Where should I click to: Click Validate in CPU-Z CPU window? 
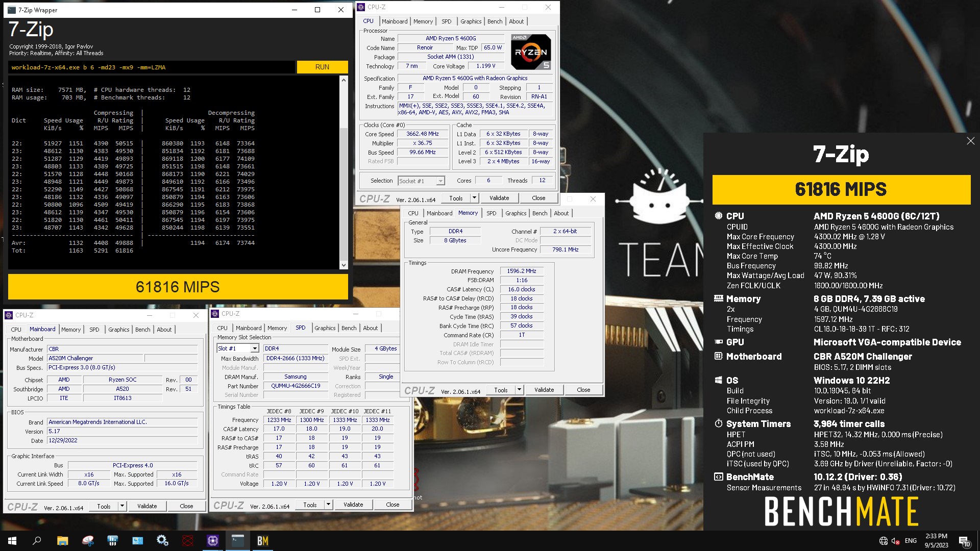[499, 198]
